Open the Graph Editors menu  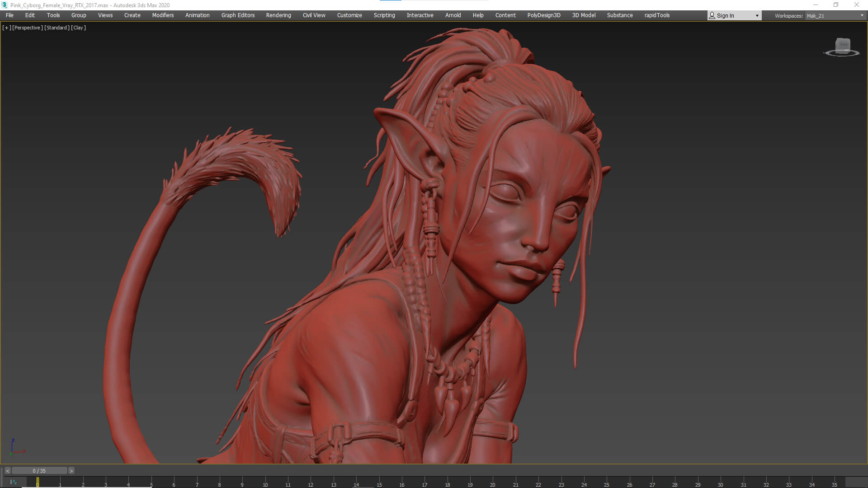tap(238, 15)
